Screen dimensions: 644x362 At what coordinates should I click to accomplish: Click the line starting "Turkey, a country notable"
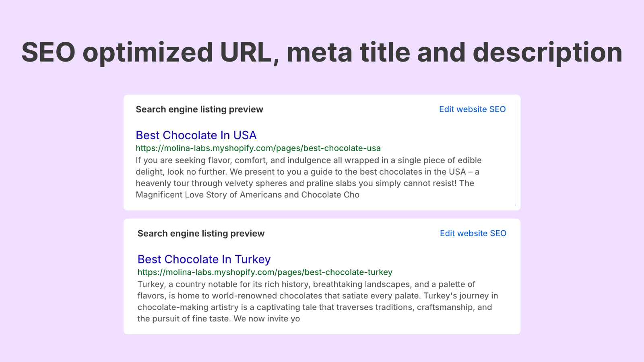(306, 284)
